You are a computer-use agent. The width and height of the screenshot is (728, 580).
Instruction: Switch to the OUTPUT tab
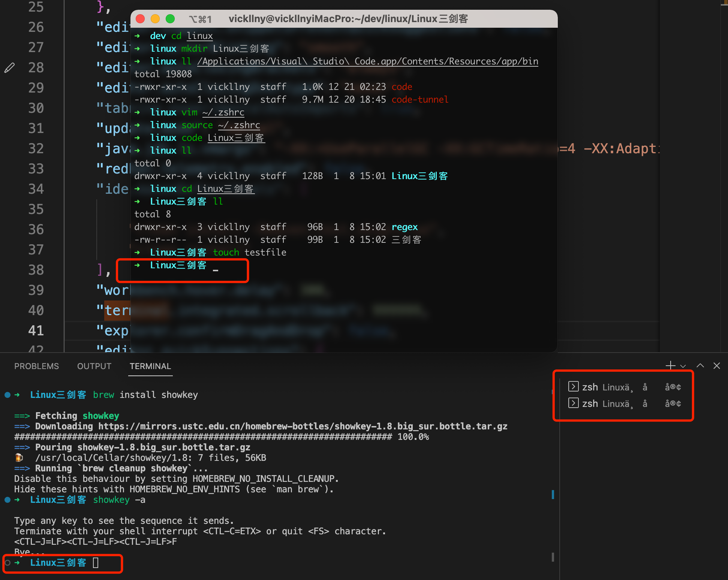[x=94, y=366]
